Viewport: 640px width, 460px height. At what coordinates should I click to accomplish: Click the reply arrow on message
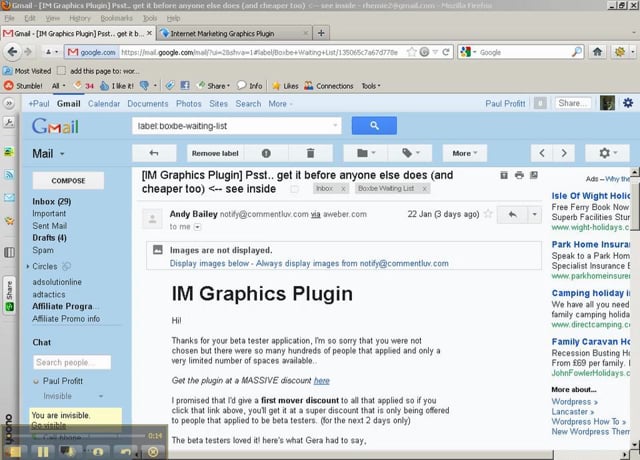point(513,215)
